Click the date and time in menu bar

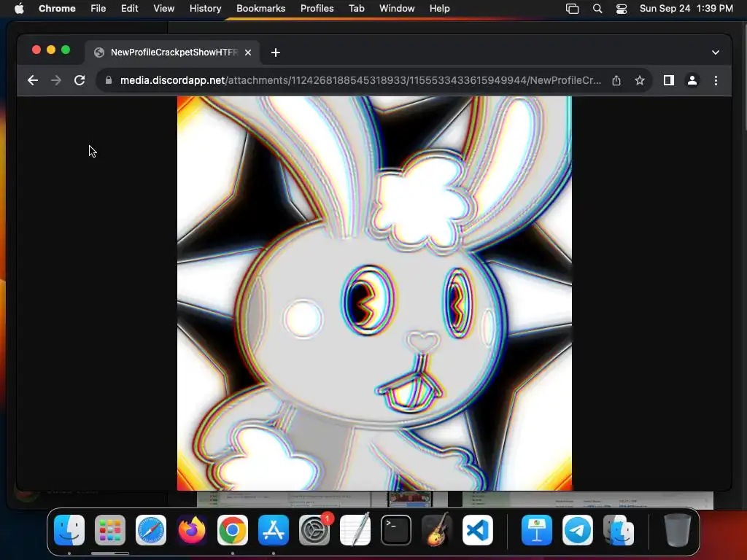pos(686,9)
